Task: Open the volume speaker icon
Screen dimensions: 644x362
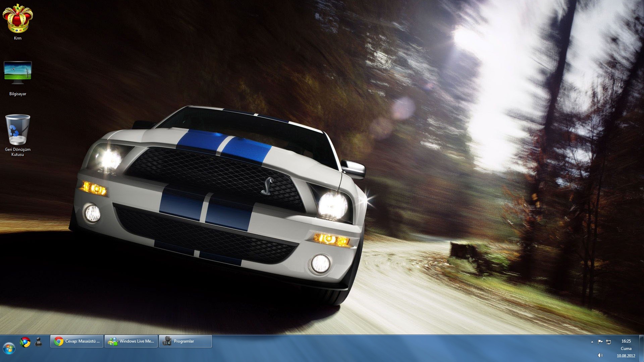Action: tap(600, 355)
